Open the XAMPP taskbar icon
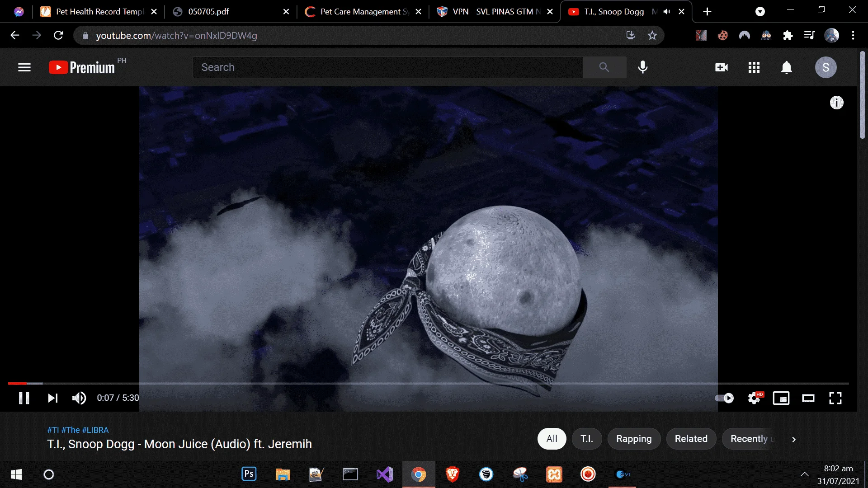Image resolution: width=868 pixels, height=488 pixels. pos(554,474)
